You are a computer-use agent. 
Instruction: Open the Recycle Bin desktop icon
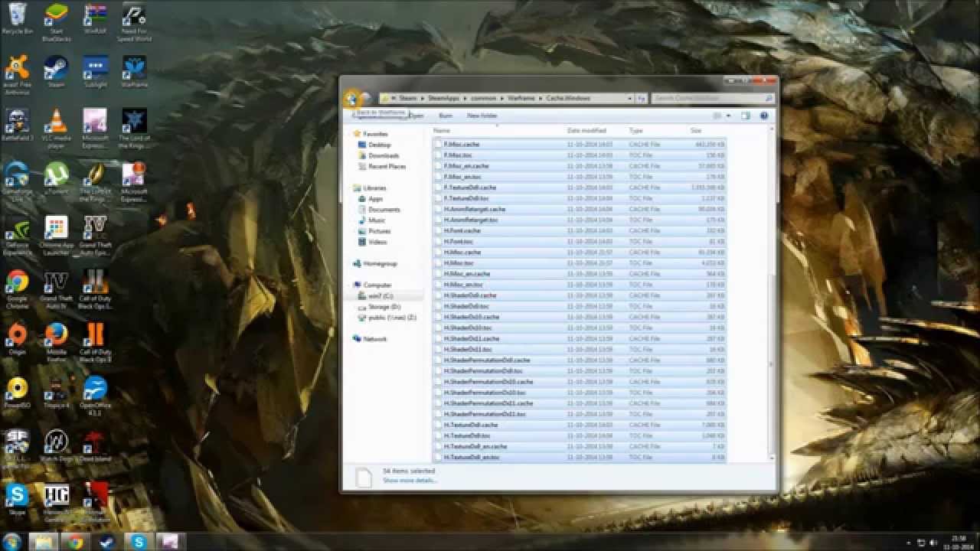point(17,19)
